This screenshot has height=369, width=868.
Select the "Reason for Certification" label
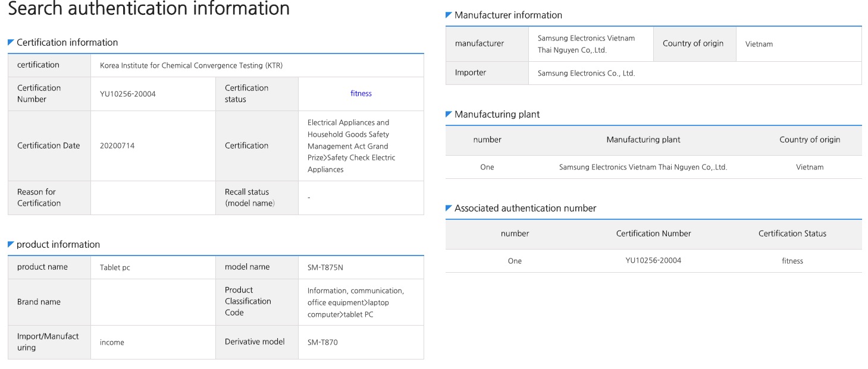39,197
